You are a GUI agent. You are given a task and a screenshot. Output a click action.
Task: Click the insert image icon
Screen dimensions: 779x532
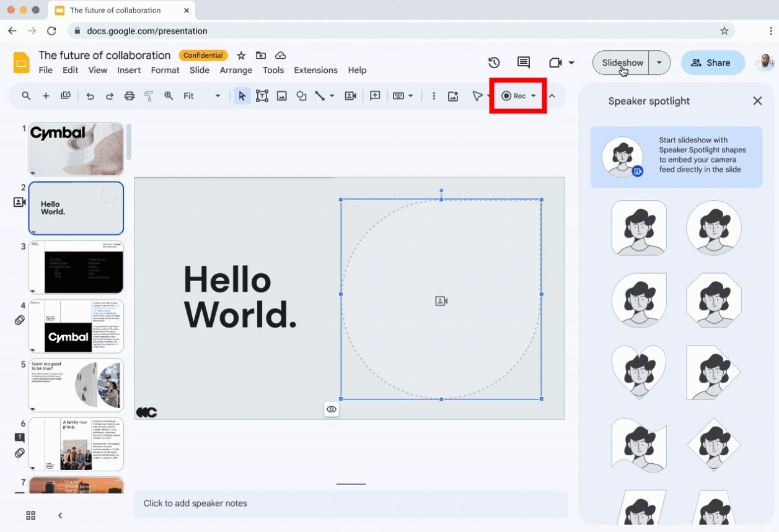(x=282, y=96)
